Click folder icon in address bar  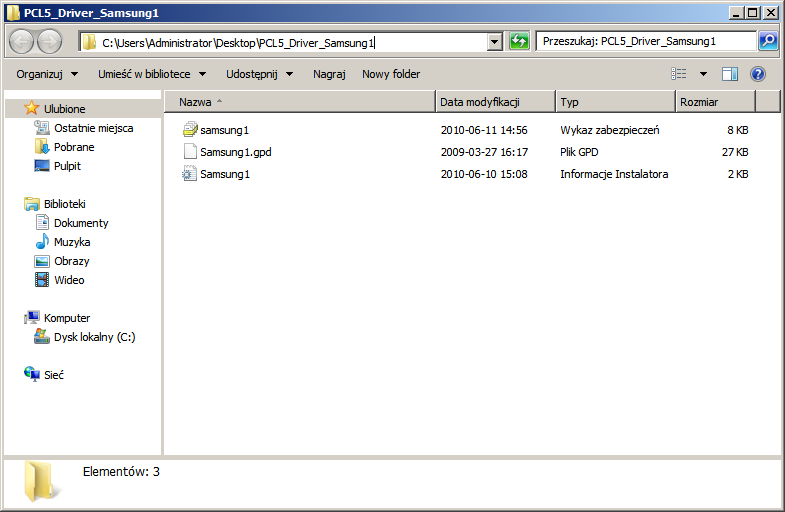pyautogui.click(x=89, y=42)
